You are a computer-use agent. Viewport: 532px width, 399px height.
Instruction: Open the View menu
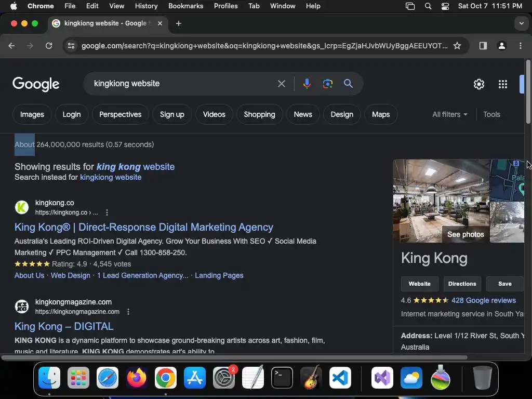[x=117, y=6]
